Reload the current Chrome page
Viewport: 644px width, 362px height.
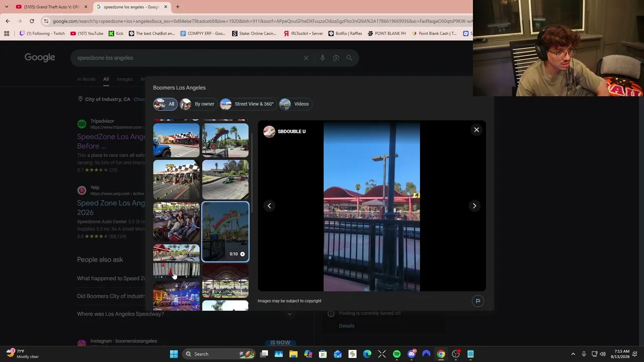[x=32, y=21]
